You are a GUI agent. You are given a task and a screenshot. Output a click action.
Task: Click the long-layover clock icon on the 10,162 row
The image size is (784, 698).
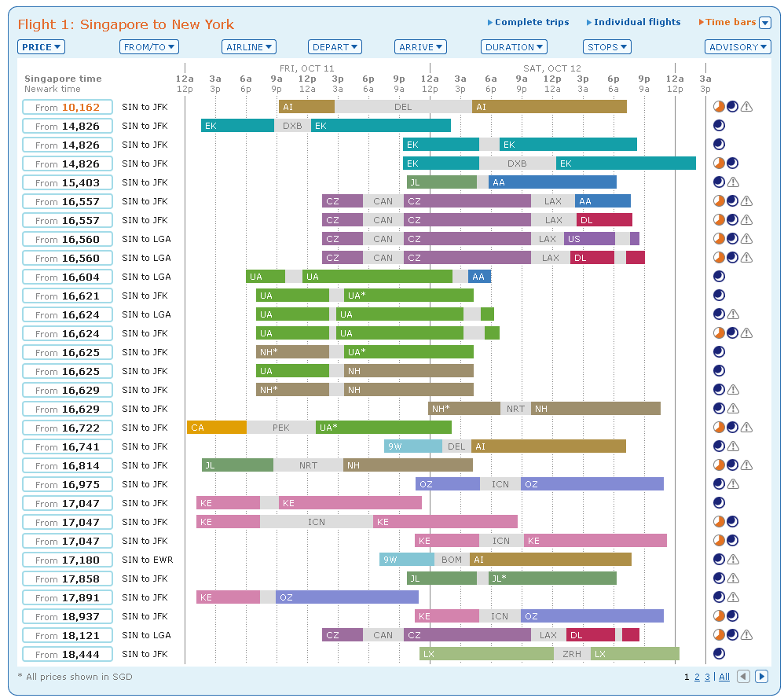(x=719, y=107)
